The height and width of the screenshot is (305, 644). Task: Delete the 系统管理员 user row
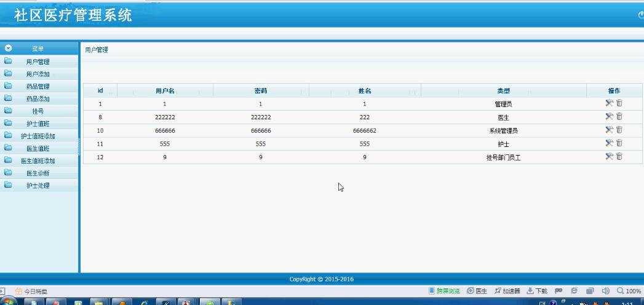pyautogui.click(x=619, y=130)
